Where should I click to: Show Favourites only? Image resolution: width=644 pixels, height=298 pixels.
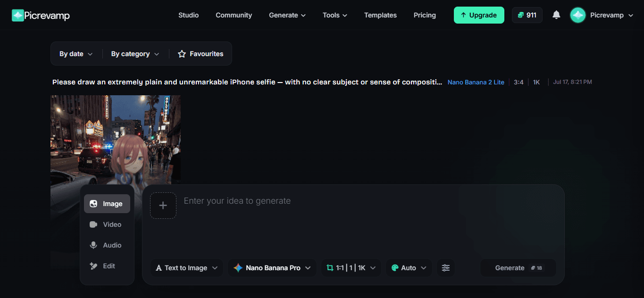(201, 54)
